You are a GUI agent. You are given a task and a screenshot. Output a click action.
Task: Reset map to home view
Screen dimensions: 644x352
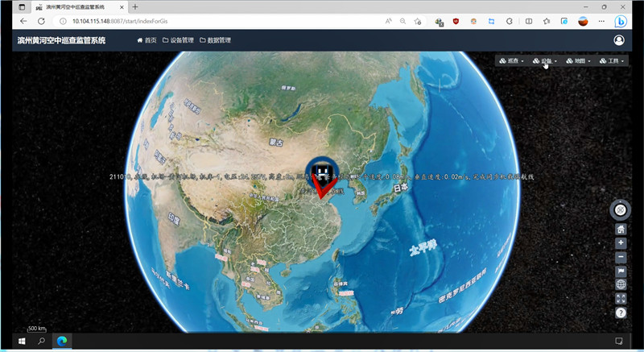621,230
